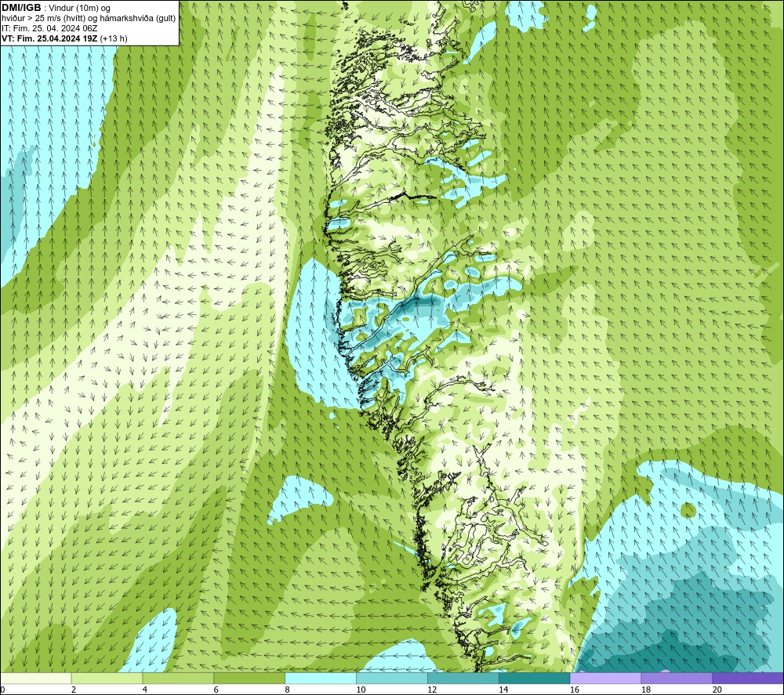The height and width of the screenshot is (695, 784).
Task: Click the legend label '12'
Action: (432, 690)
